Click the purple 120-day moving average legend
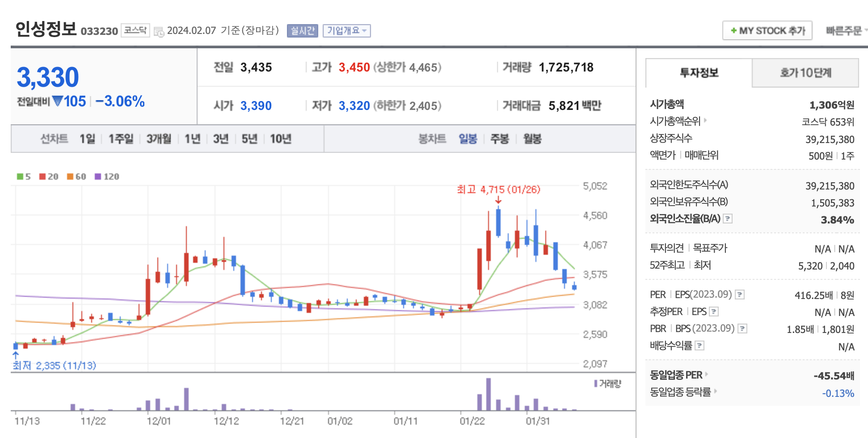Image resolution: width=868 pixels, height=438 pixels. [x=107, y=177]
